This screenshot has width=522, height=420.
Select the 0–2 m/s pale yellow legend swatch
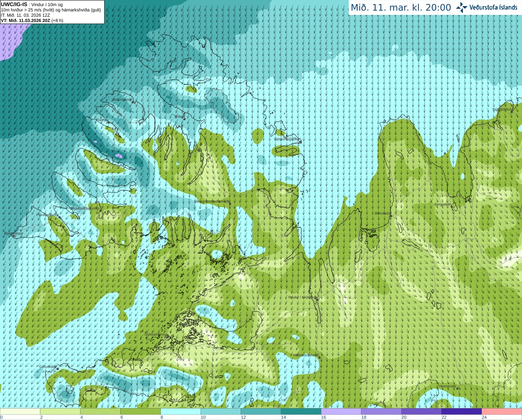tap(20, 411)
